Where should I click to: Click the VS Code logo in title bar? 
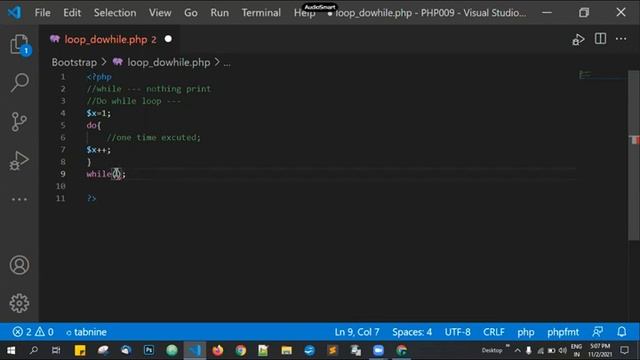[15, 12]
